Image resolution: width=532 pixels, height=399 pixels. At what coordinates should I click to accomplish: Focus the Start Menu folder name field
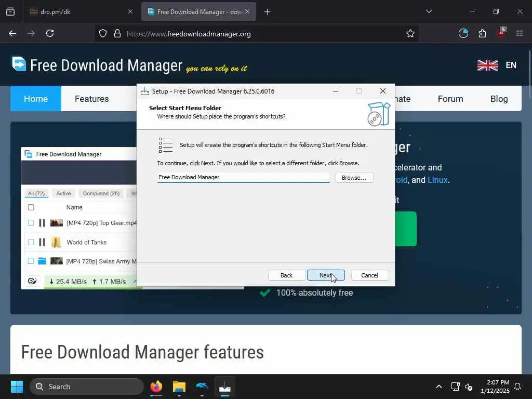point(243,177)
